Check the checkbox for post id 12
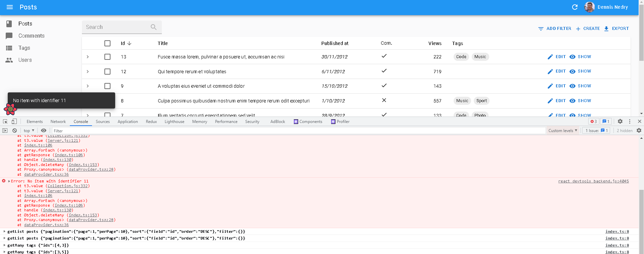The width and height of the screenshot is (644, 254). click(x=107, y=72)
